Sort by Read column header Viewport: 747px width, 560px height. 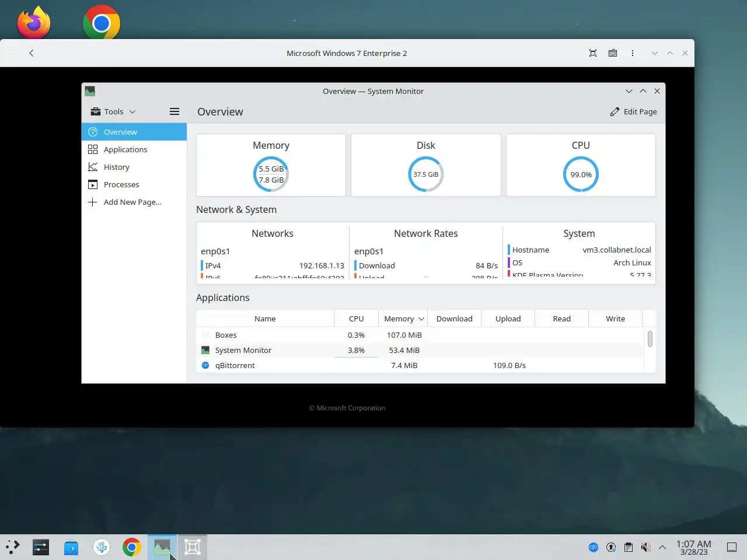tap(561, 318)
